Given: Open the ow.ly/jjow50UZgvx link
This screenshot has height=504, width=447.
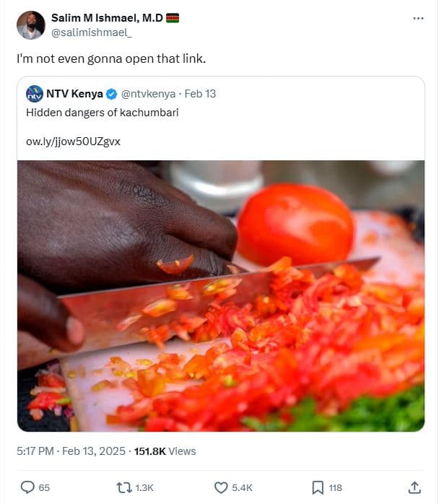Looking at the screenshot, I should [x=73, y=142].
